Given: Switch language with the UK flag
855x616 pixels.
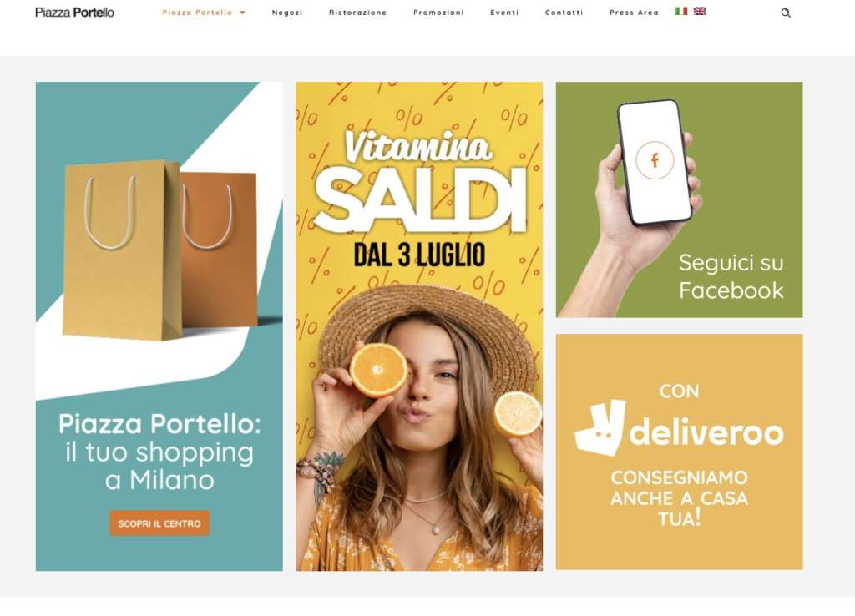Looking at the screenshot, I should [x=700, y=11].
